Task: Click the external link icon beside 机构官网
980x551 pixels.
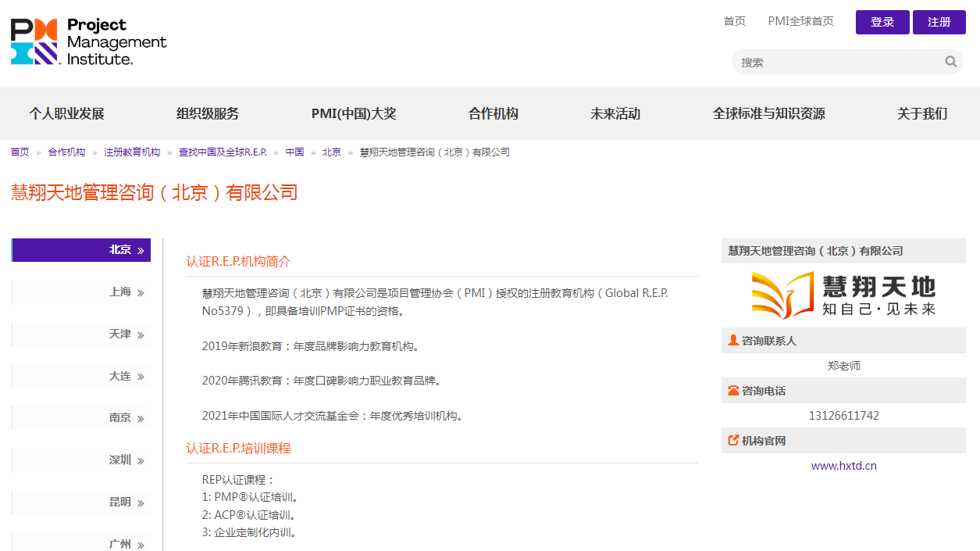Action: (733, 440)
